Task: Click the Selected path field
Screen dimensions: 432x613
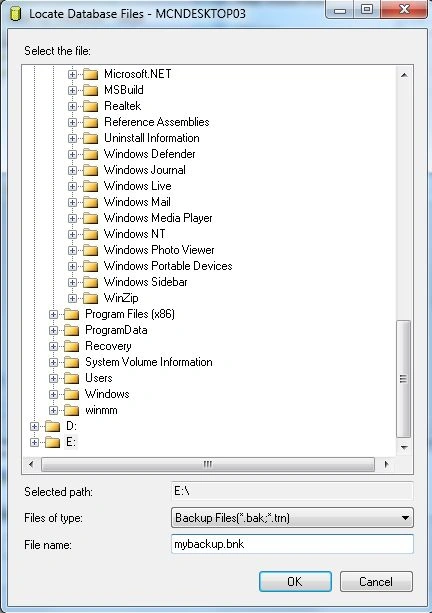Action: click(292, 491)
